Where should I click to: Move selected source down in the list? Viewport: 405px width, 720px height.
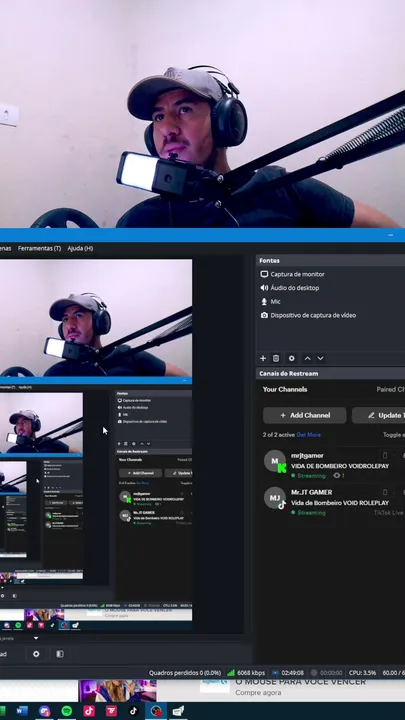click(x=321, y=358)
